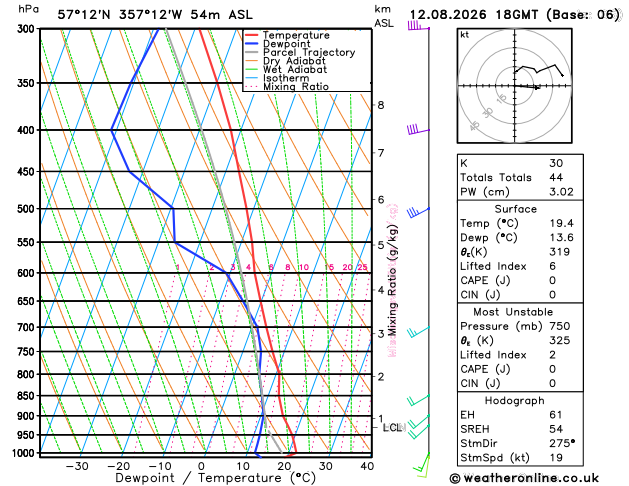Click the lime surface wind barb at bottom

click(x=422, y=464)
